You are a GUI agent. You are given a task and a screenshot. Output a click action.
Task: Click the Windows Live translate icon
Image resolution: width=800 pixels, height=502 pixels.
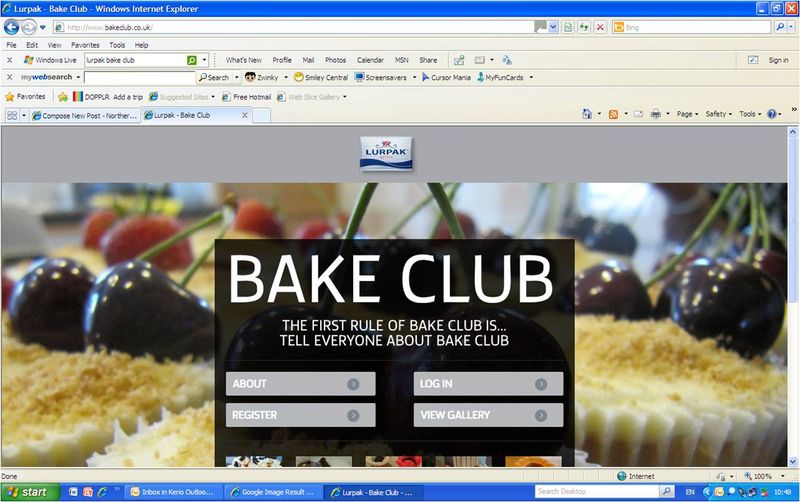507,60
